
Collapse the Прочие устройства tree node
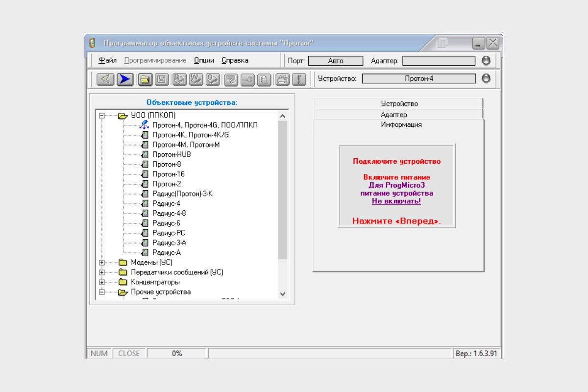tap(102, 292)
